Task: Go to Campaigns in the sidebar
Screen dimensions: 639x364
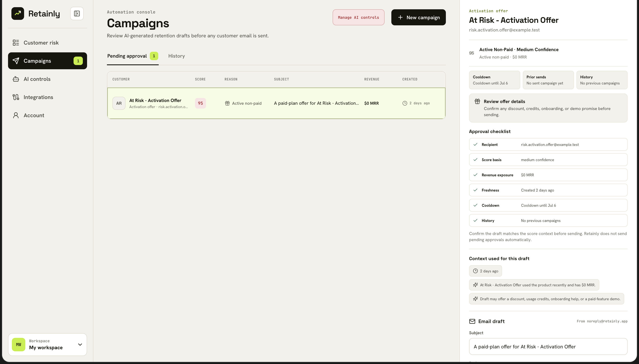Action: (x=48, y=61)
